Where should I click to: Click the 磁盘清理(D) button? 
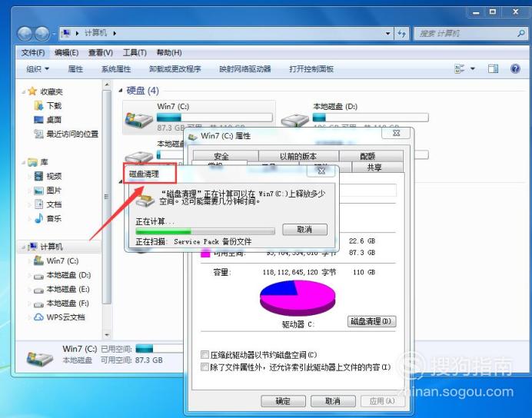point(371,321)
